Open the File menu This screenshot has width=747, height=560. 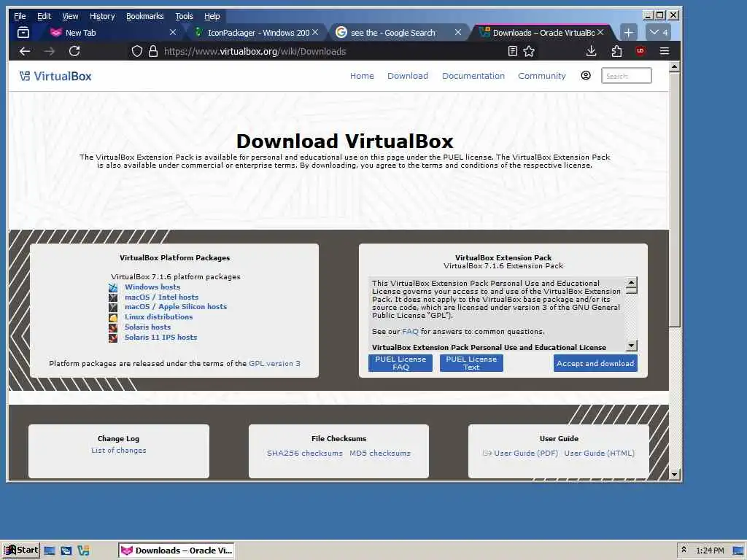[x=20, y=16]
